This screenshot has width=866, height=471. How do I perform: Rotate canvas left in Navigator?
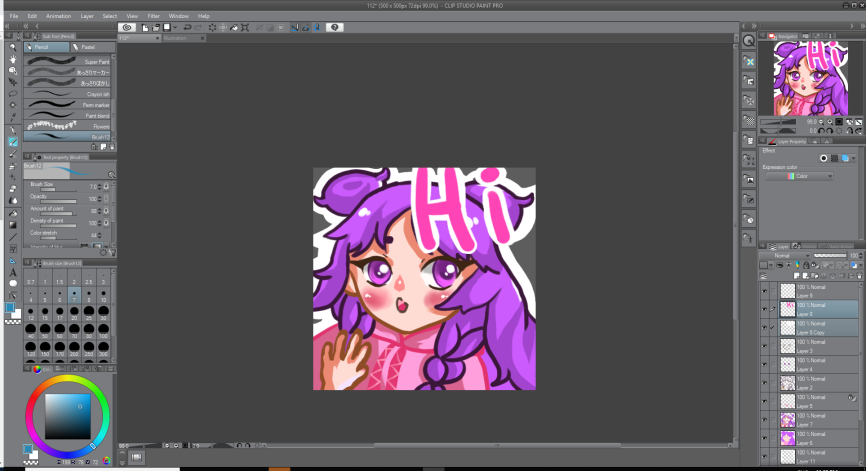tap(821, 131)
